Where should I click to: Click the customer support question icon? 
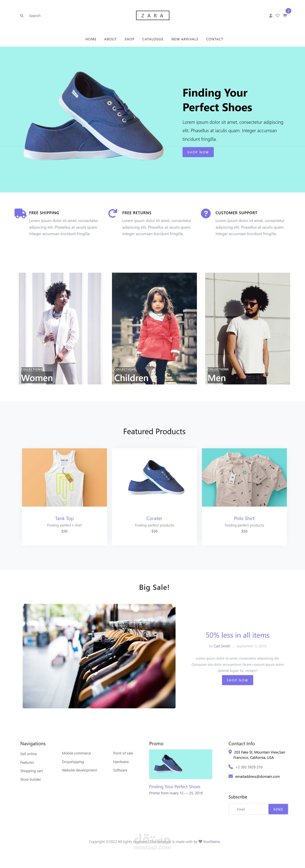pyautogui.click(x=206, y=213)
